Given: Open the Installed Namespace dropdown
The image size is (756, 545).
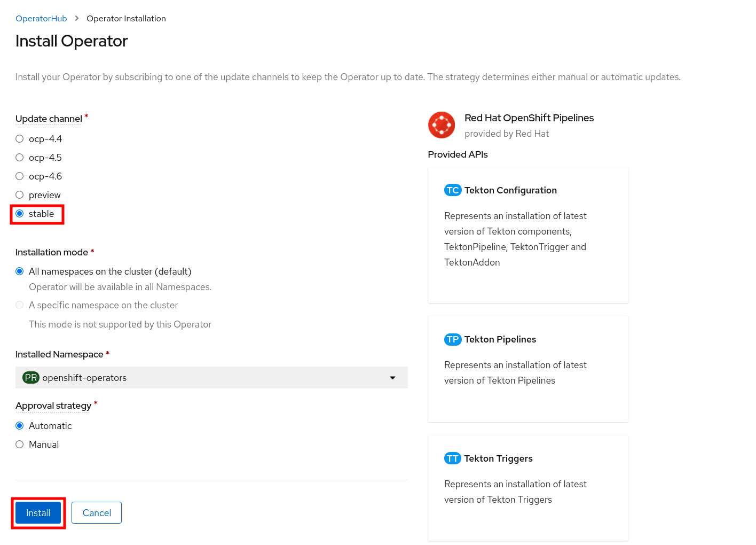Looking at the screenshot, I should tap(211, 378).
